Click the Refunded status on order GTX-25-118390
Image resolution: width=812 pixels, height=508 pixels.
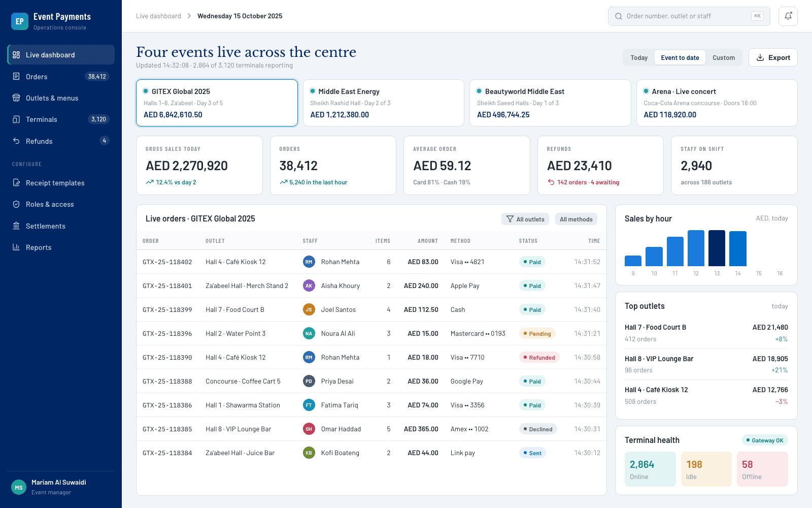click(539, 358)
